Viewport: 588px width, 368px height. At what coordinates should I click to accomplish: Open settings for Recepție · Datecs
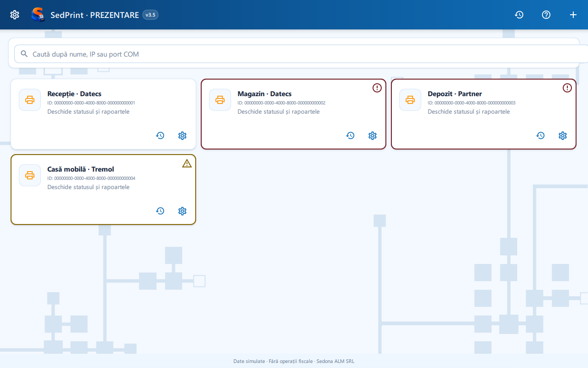point(182,136)
